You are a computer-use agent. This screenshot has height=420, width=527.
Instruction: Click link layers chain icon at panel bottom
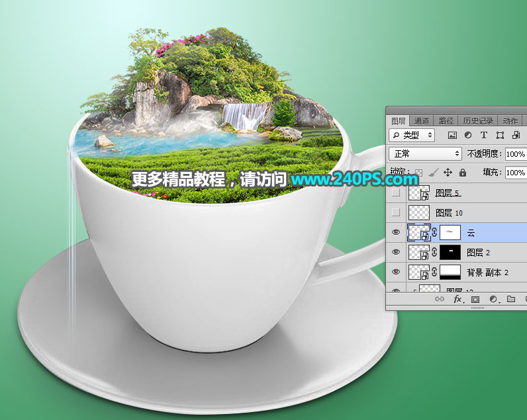[440, 299]
